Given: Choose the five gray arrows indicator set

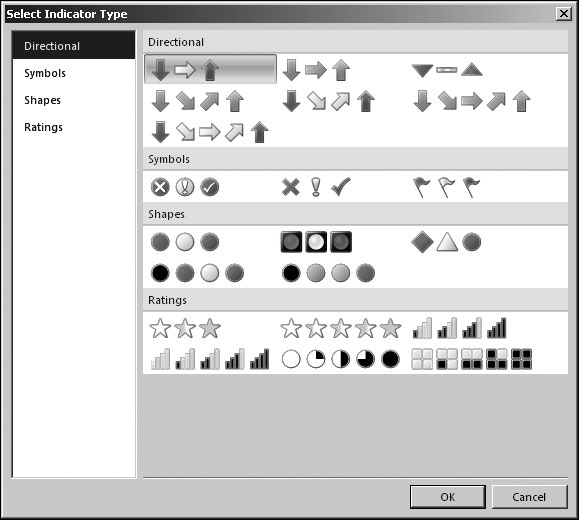Looking at the screenshot, I should point(472,101).
